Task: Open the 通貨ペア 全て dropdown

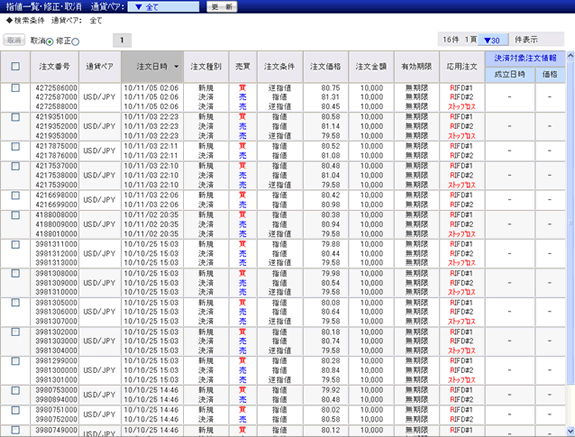Action: [163, 7]
